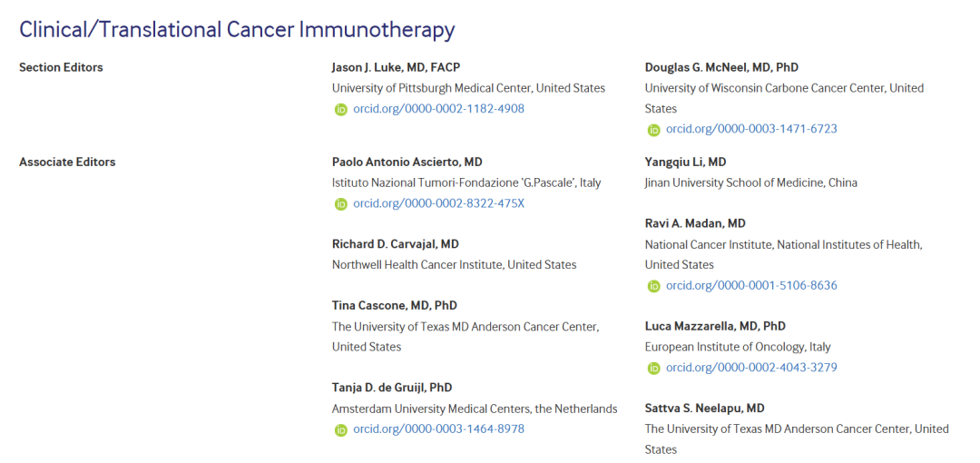Click the name Jason J. Luke, MD, FACP

click(397, 67)
